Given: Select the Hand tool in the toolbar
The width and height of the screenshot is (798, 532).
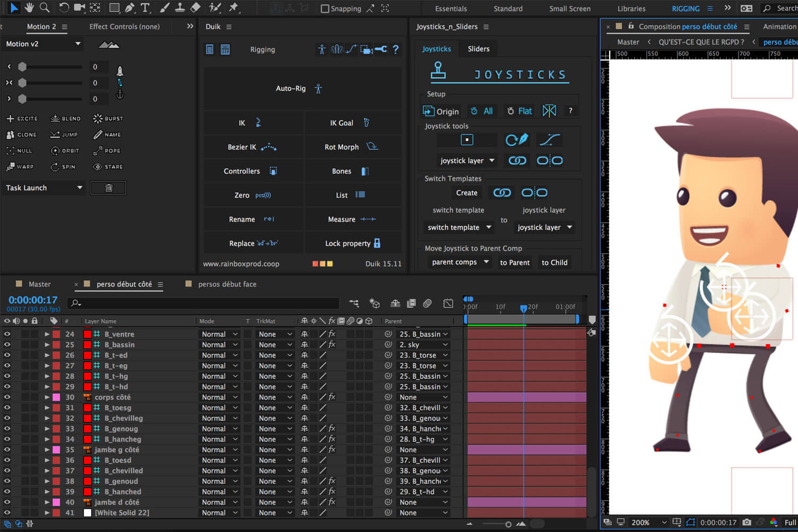Looking at the screenshot, I should 29,7.
